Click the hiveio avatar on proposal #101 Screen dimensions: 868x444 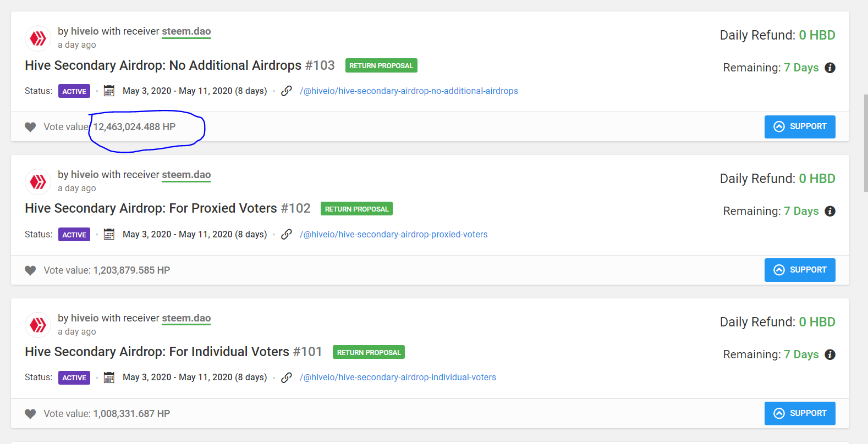pos(38,325)
